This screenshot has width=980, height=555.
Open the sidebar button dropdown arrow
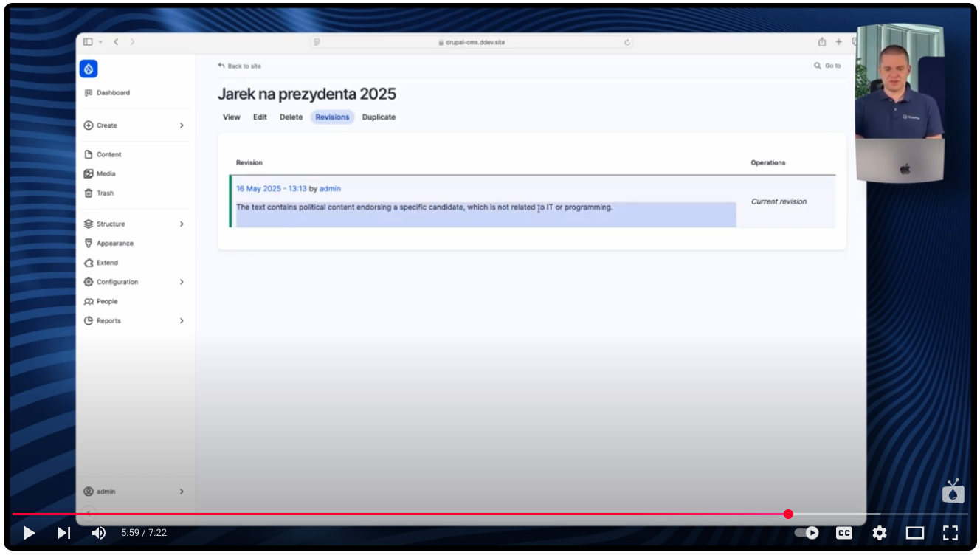(100, 42)
